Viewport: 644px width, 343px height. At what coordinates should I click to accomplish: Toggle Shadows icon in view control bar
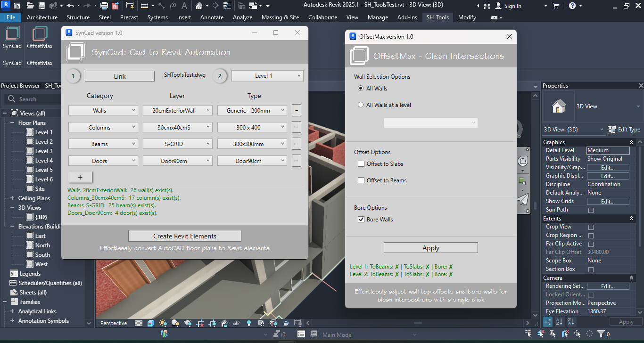[175, 323]
